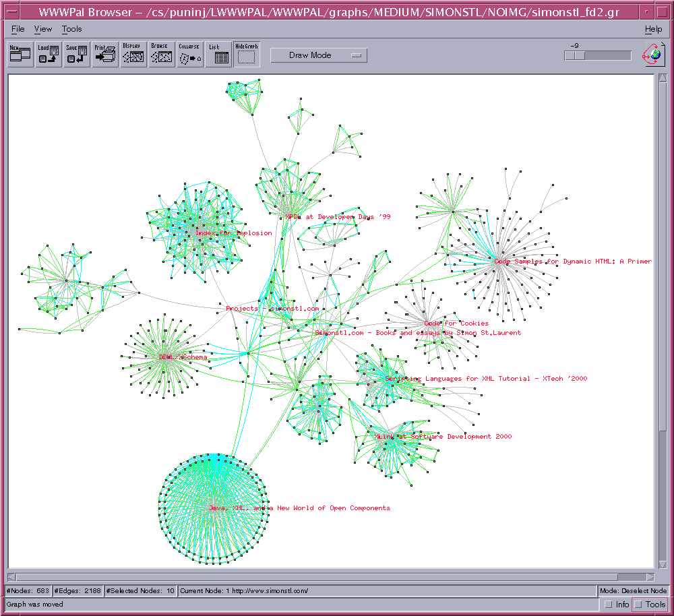Click the '#Selected Nodes: 10' status field
Image resolution: width=674 pixels, height=616 pixels.
140,590
